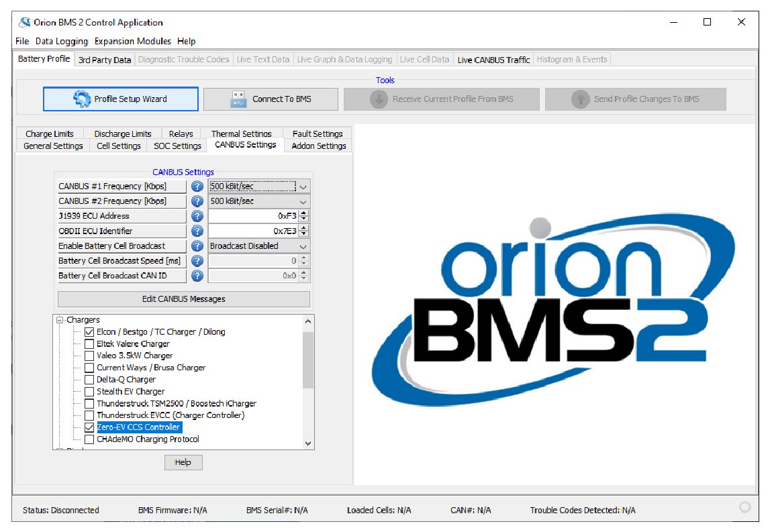The width and height of the screenshot is (770, 532).
Task: Click the Connect To BMS button
Action: [271, 99]
